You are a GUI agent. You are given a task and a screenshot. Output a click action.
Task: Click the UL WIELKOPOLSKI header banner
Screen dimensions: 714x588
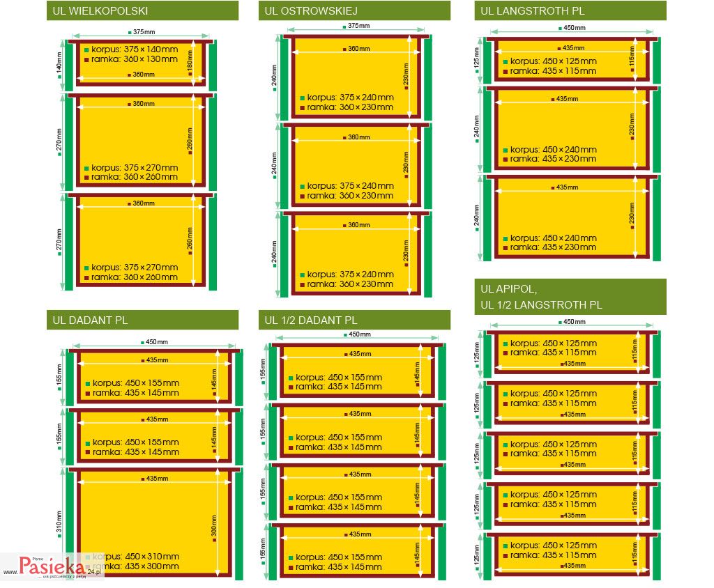click(142, 10)
